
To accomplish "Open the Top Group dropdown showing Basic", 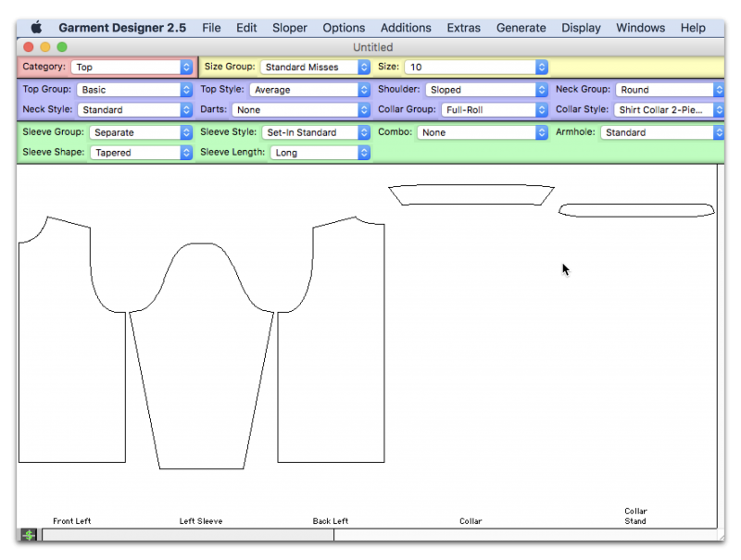I will coord(134,90).
